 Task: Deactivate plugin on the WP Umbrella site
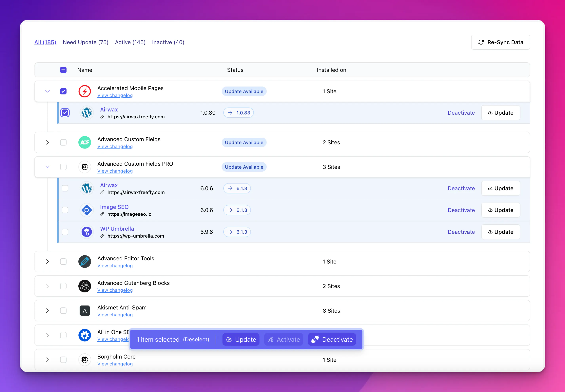click(461, 232)
